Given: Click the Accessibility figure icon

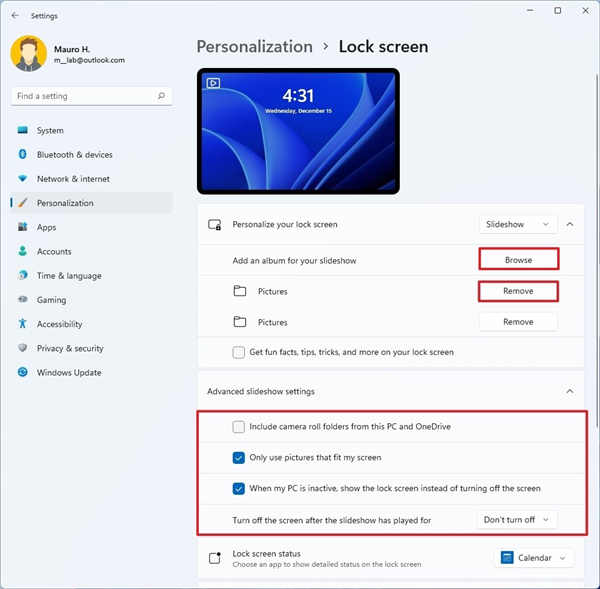Looking at the screenshot, I should 23,323.
